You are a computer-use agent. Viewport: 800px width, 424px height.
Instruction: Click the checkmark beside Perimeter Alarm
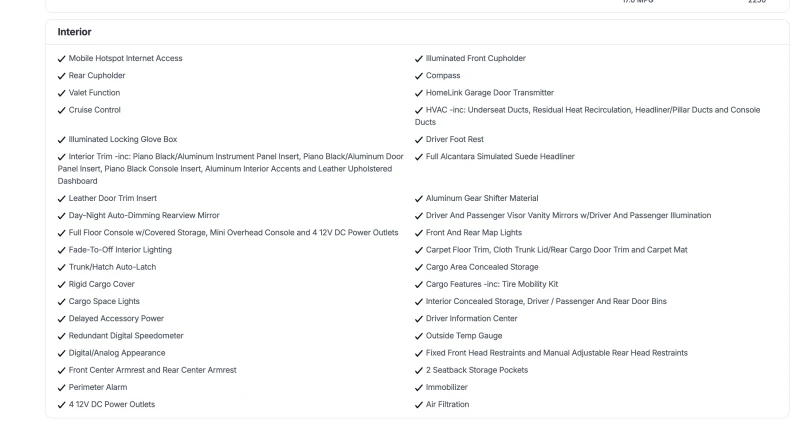coord(62,386)
